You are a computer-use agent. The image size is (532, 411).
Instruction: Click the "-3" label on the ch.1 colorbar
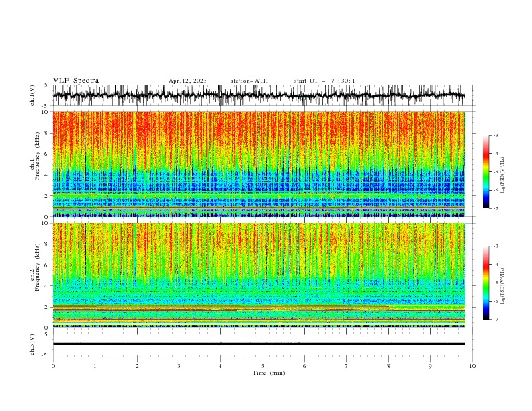[496, 135]
